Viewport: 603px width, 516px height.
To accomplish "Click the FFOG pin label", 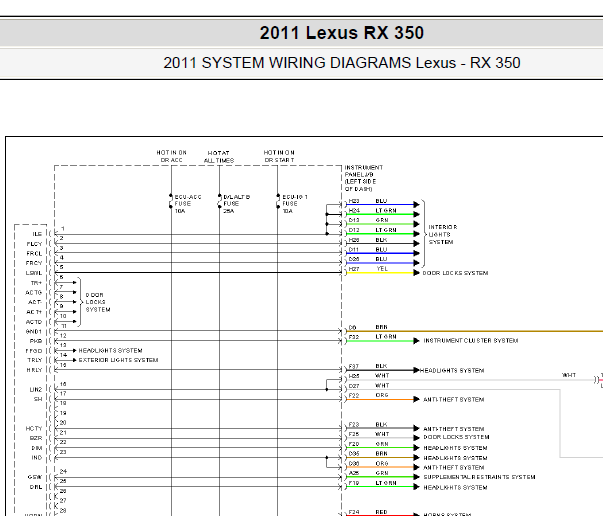I will 34,351.
